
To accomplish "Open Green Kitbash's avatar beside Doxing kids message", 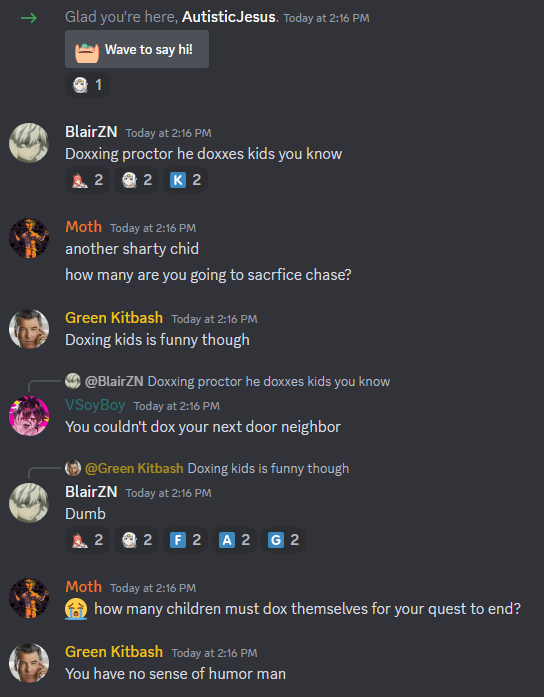I will coord(29,329).
